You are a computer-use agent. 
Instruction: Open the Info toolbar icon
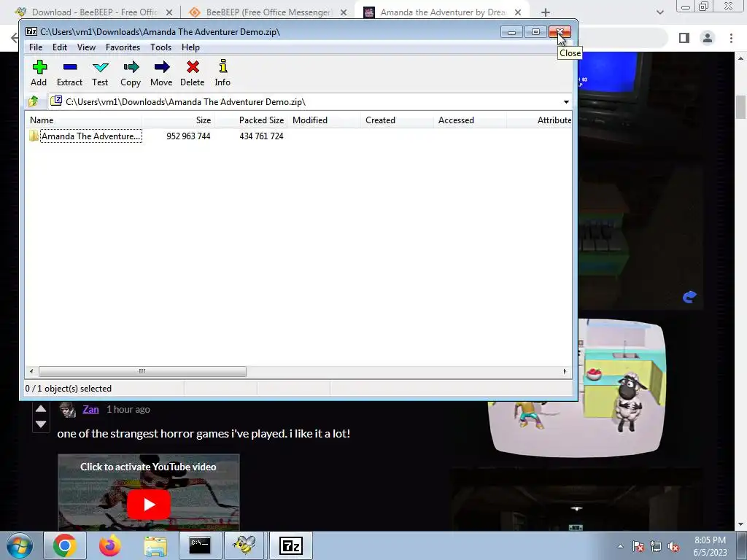tap(222, 73)
